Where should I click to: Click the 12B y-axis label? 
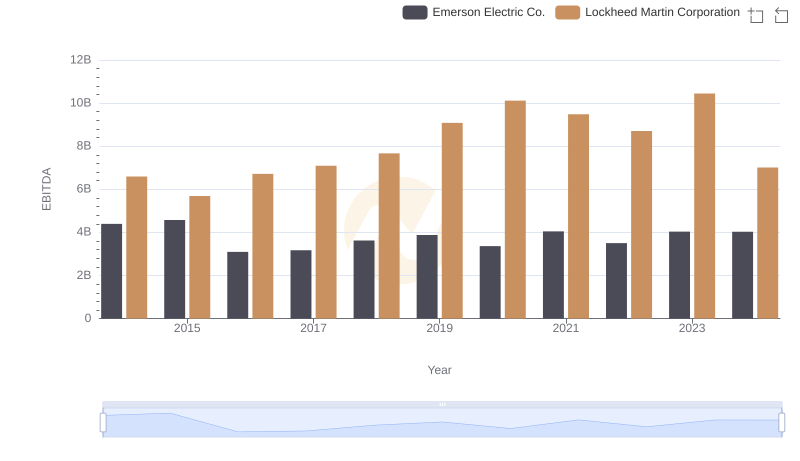81,60
